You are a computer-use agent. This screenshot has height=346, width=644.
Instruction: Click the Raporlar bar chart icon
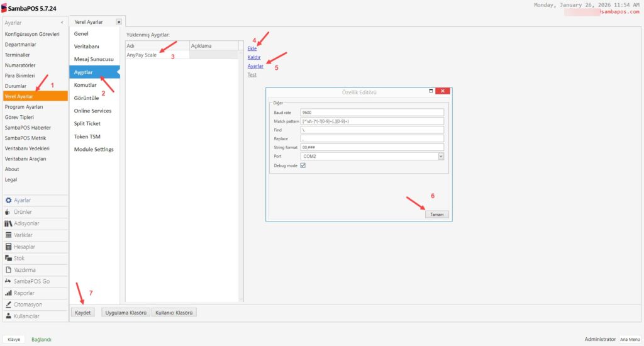8,293
